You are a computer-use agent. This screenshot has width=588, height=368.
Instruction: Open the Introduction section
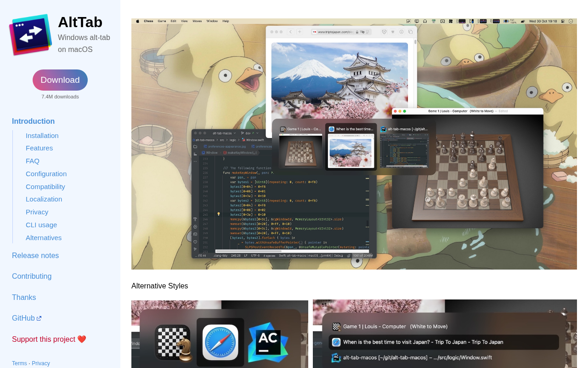[x=33, y=121]
